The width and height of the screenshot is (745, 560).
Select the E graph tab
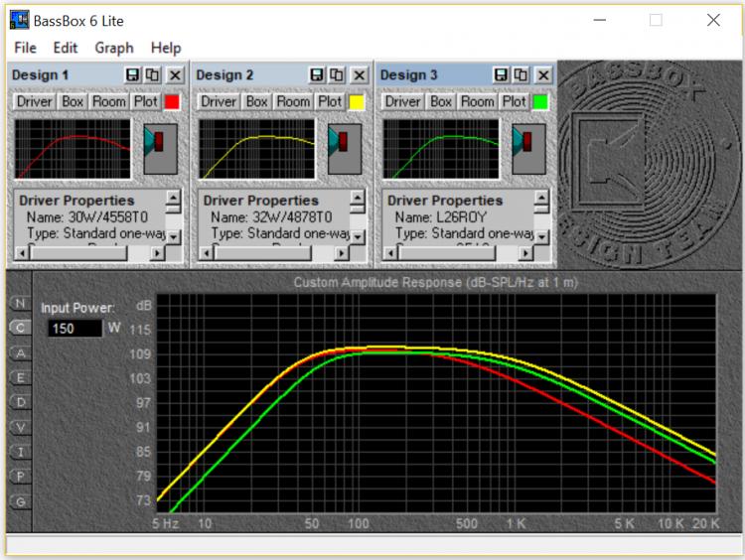pyautogui.click(x=19, y=377)
